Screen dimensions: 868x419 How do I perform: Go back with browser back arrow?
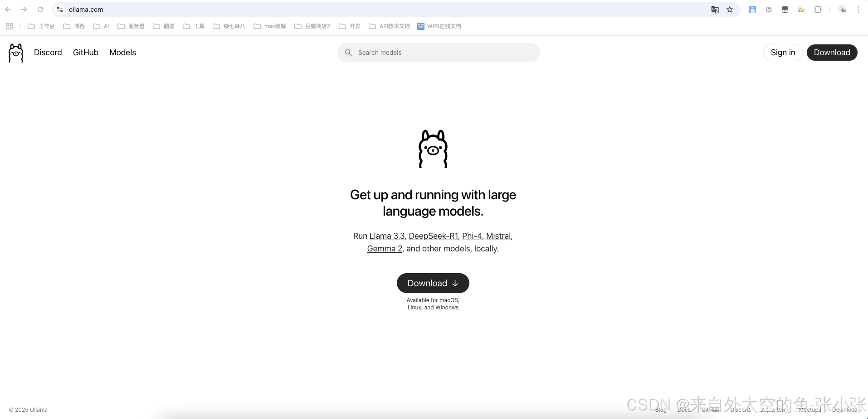click(x=8, y=10)
